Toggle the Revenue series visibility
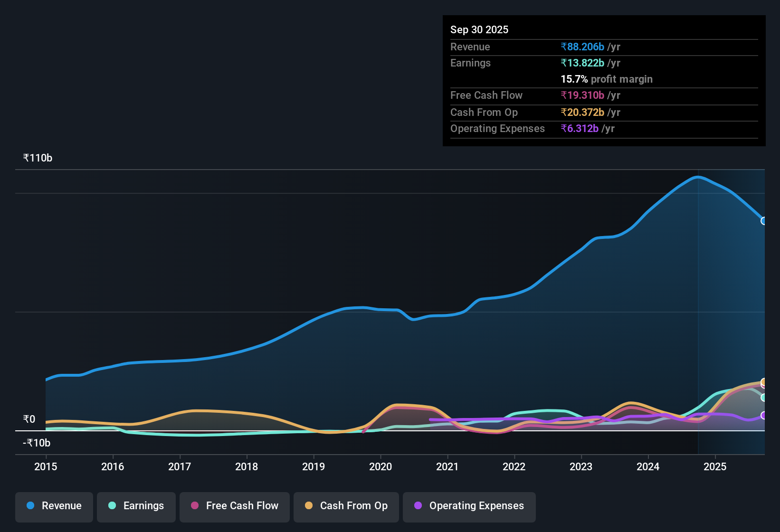Viewport: 780px width, 532px height. click(x=54, y=506)
